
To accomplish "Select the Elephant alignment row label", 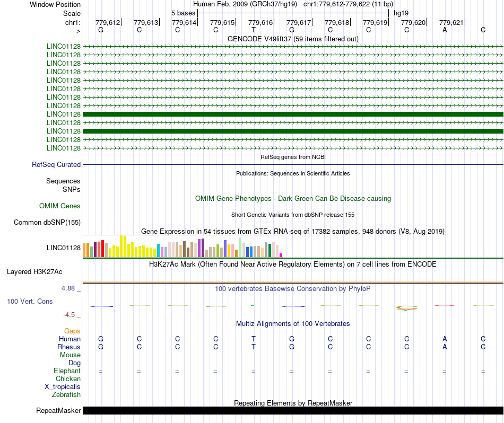I will [x=67, y=371].
